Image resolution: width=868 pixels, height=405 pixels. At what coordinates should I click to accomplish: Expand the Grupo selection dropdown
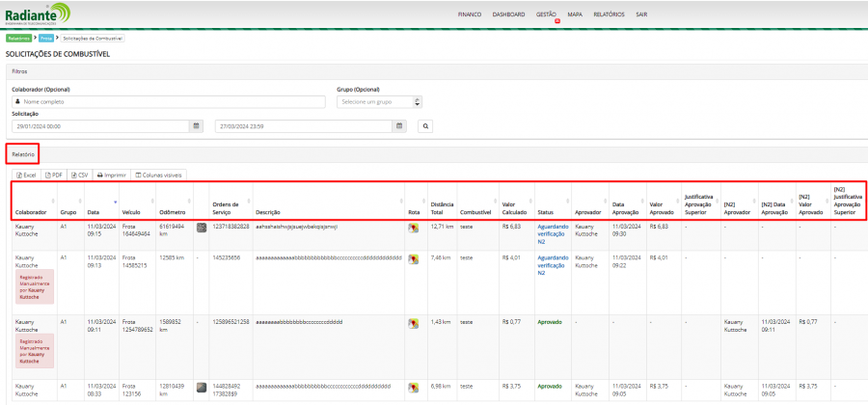tap(379, 101)
